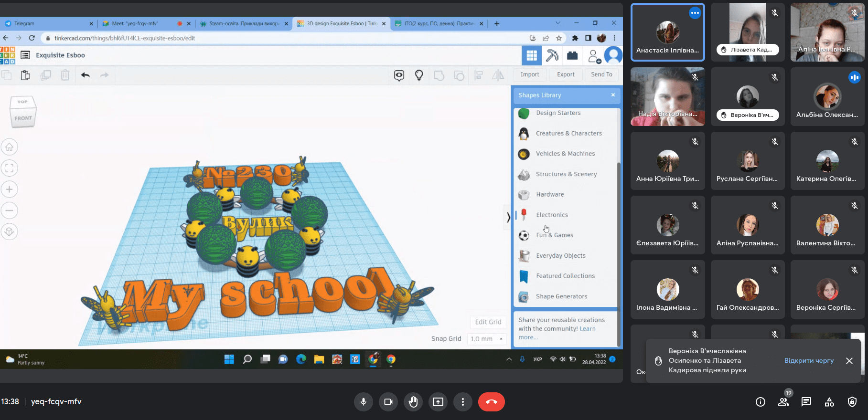Click the Відкрити чергу link

pos(809,361)
